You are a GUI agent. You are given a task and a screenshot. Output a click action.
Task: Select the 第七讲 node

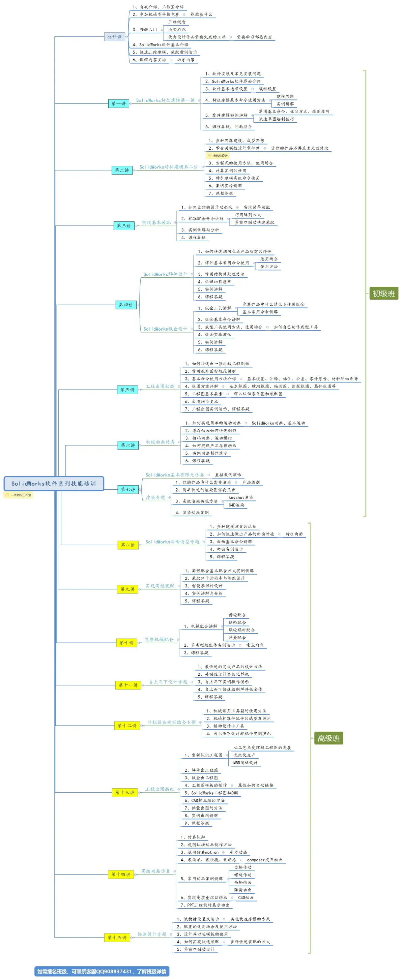pyautogui.click(x=128, y=490)
